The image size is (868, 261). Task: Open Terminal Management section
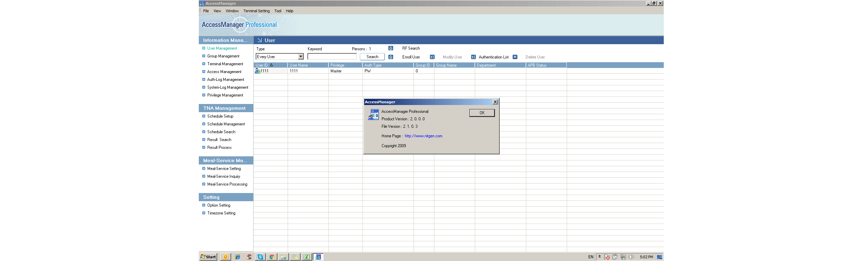(225, 64)
